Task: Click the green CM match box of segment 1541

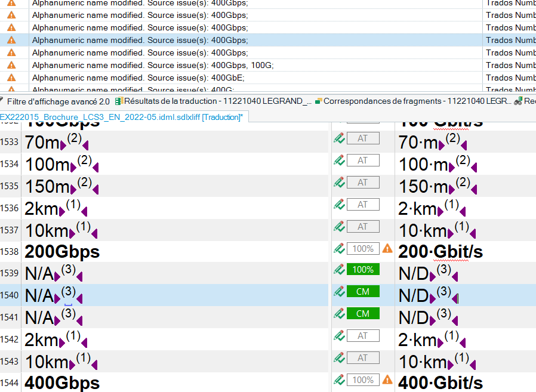Action: tap(363, 314)
